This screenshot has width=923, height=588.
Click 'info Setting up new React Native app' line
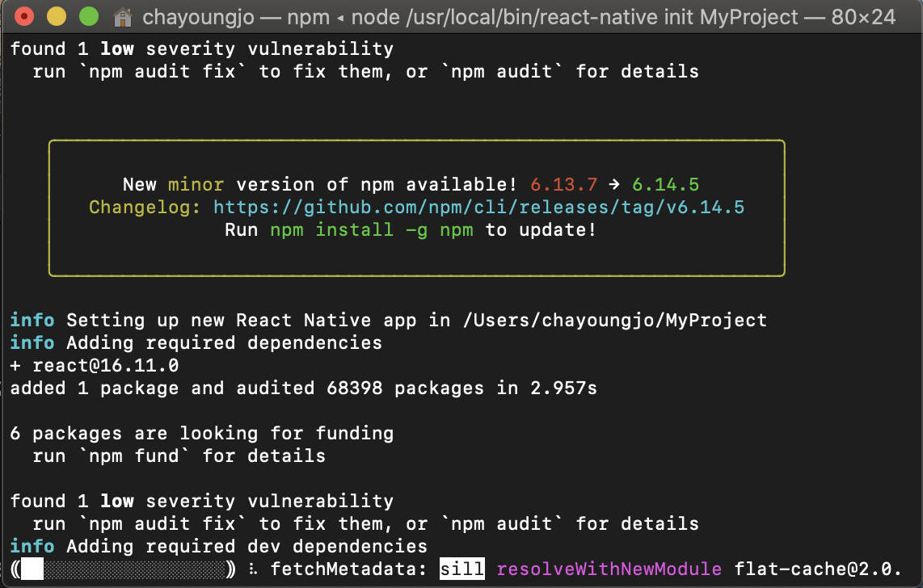coord(389,320)
